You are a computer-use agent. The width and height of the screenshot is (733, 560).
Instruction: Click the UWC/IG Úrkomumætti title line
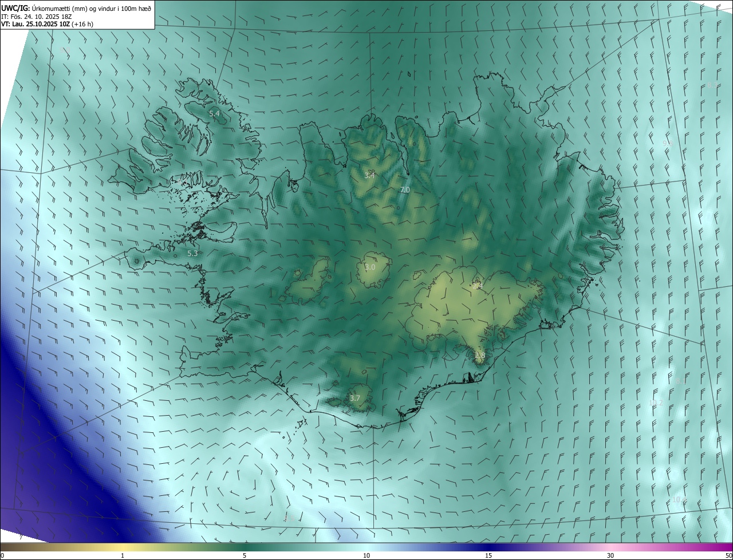click(x=76, y=8)
